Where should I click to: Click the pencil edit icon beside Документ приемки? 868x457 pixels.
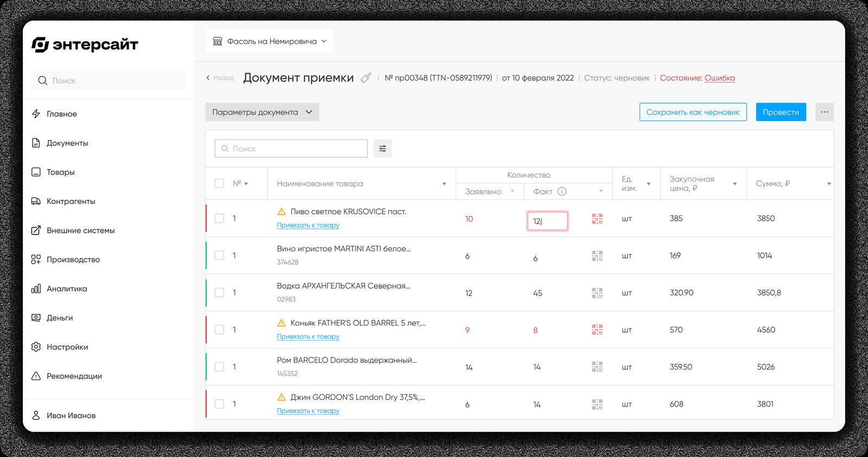(366, 78)
